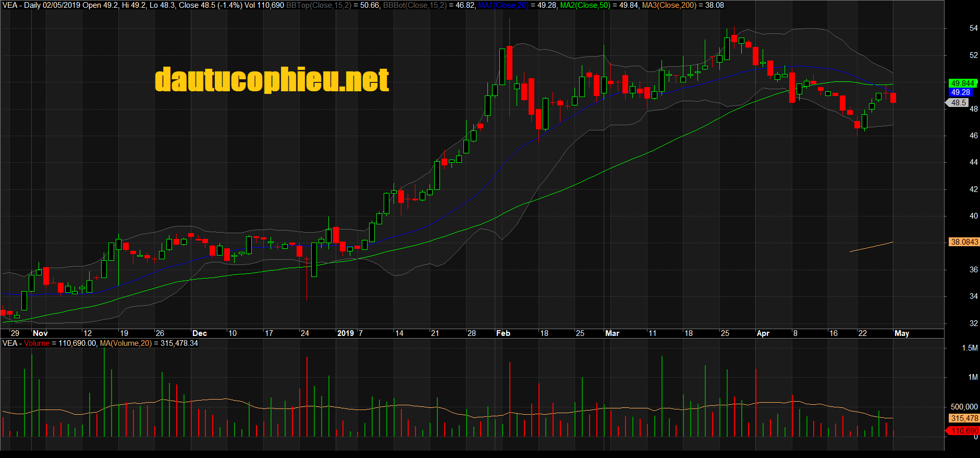Click the red Volume label in lower pane

coord(36,343)
